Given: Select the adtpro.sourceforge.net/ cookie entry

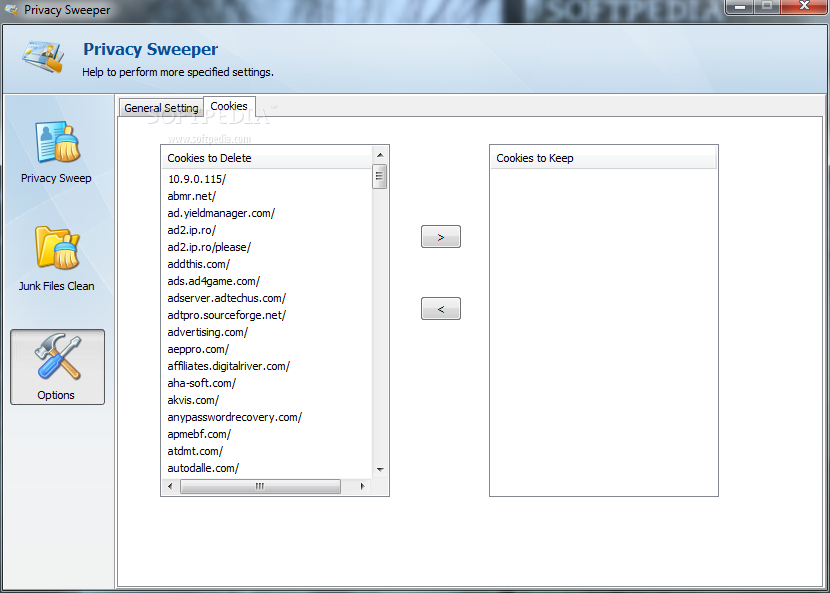Looking at the screenshot, I should [227, 315].
